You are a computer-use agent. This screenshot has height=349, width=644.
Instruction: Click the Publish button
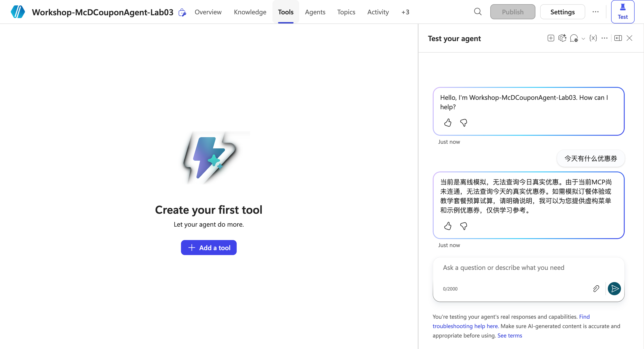pyautogui.click(x=513, y=12)
